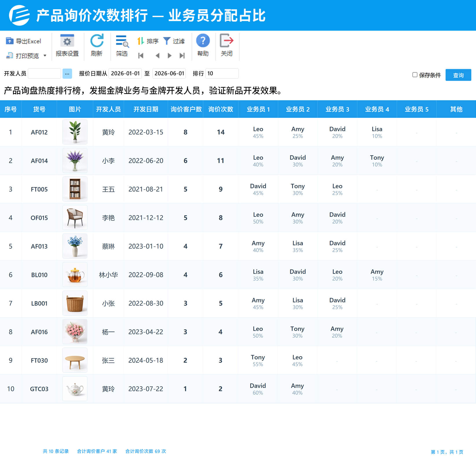Image resolution: width=476 pixels, height=476 pixels.
Task: Click the start date field 2026-01-01
Action: pos(125,73)
